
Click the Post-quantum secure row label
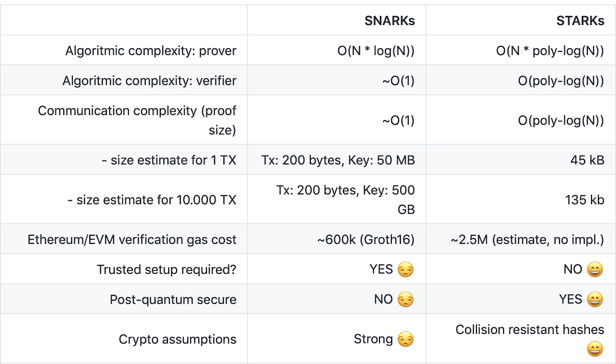click(173, 300)
